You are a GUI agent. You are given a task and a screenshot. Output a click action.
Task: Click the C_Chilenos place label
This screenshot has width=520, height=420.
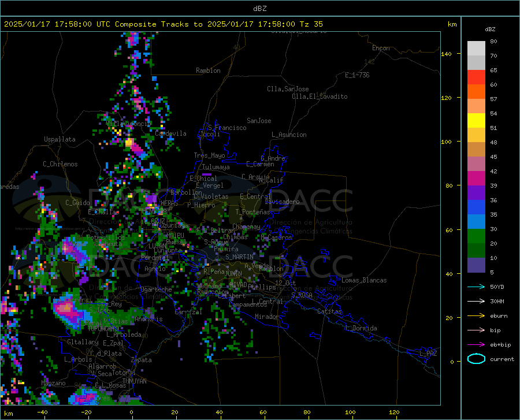click(x=60, y=164)
